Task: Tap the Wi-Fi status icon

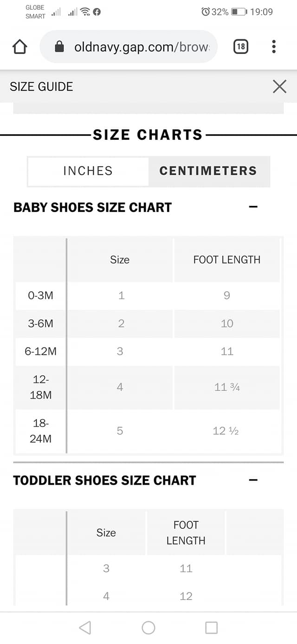Action: pyautogui.click(x=85, y=12)
